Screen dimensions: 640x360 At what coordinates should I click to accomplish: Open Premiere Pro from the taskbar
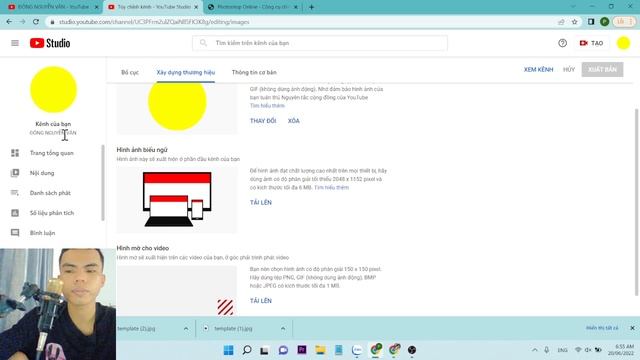point(302,350)
